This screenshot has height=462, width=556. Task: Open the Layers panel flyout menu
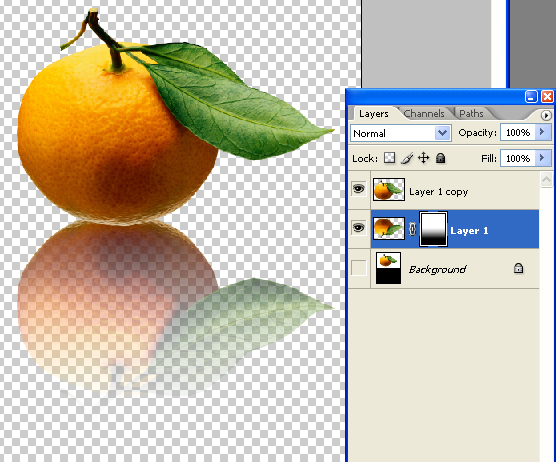click(x=546, y=115)
